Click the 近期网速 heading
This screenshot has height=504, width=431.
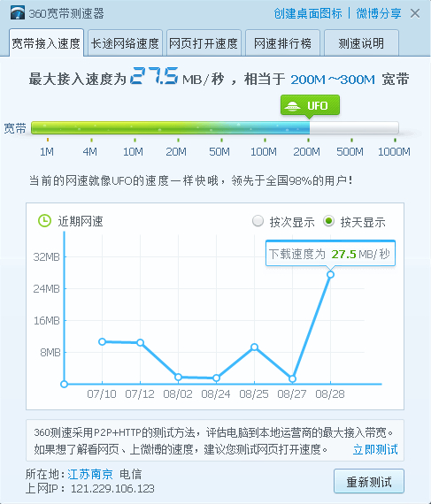click(x=81, y=221)
